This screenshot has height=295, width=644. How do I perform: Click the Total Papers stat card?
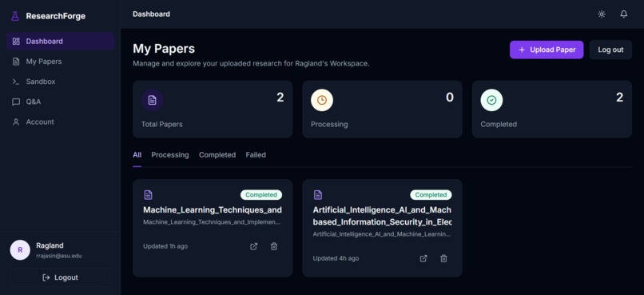213,109
